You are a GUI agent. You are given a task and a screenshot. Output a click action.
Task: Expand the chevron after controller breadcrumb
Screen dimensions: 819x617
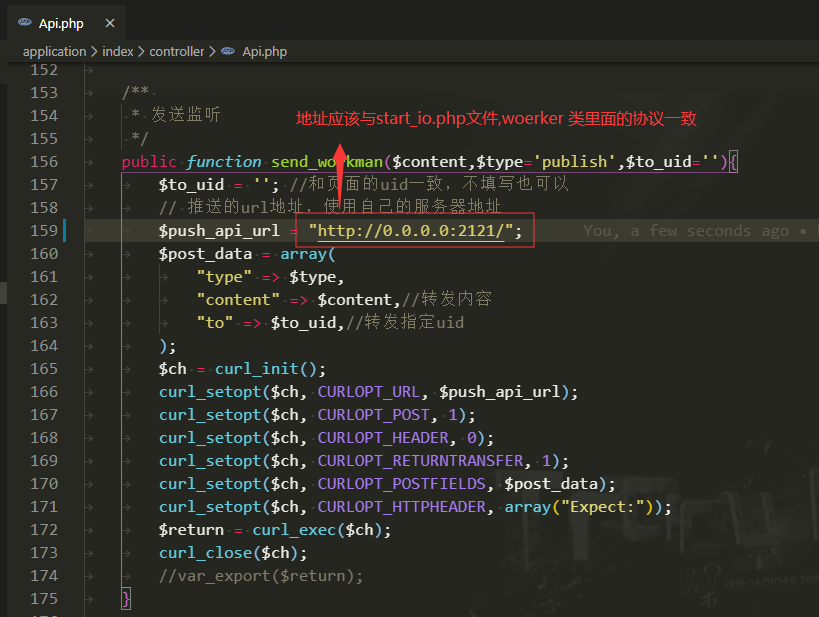pyautogui.click(x=212, y=52)
